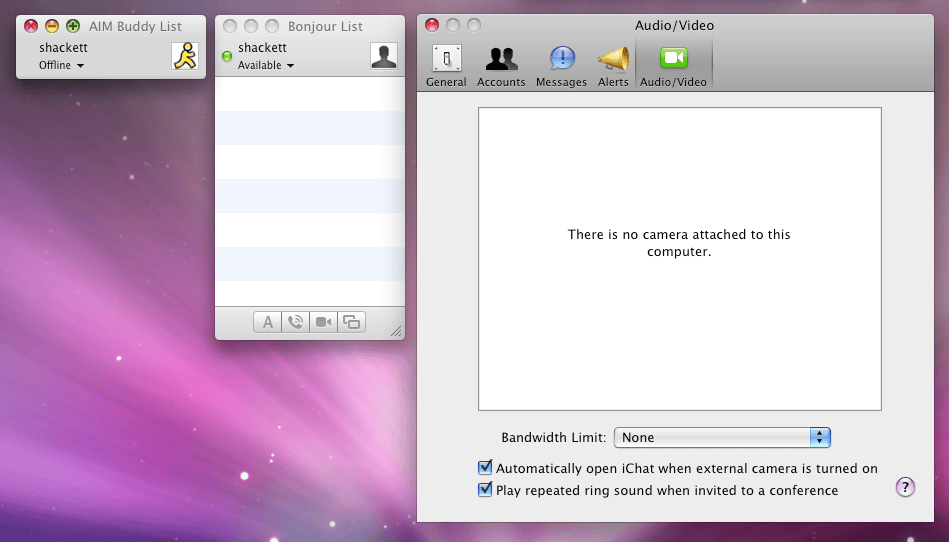Select the Audio/Video preferences pane
949x542 pixels.
673,65
